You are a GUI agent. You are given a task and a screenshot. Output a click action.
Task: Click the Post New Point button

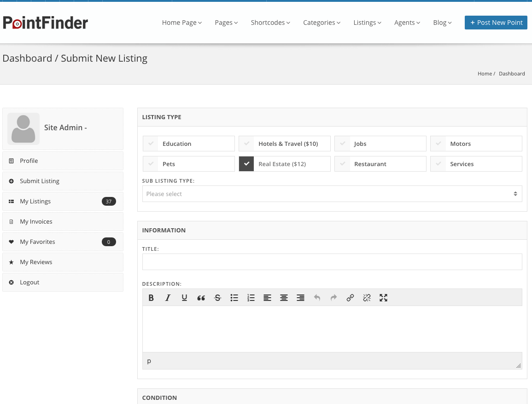(x=496, y=23)
